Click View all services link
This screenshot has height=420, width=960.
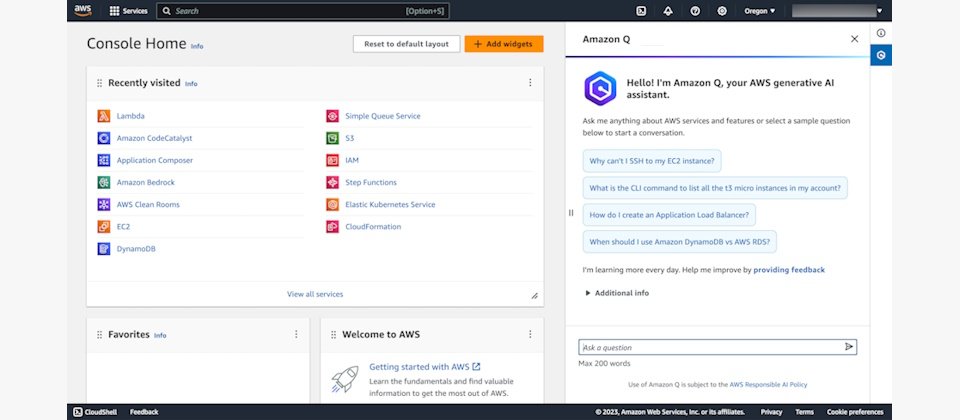coord(315,294)
